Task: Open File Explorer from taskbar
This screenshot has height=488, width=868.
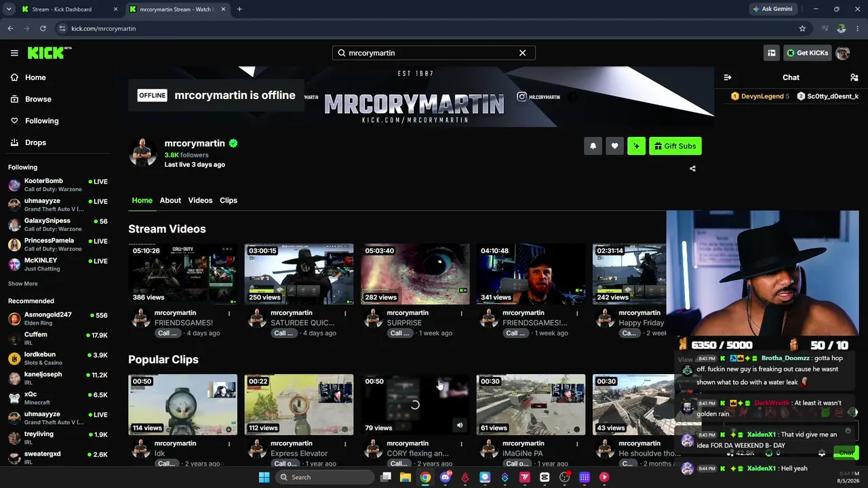Action: tap(406, 477)
